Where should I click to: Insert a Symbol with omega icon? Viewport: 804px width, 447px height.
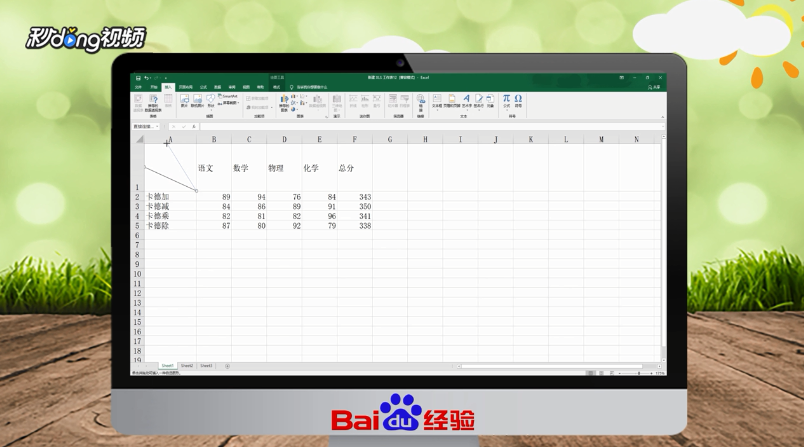click(518, 101)
